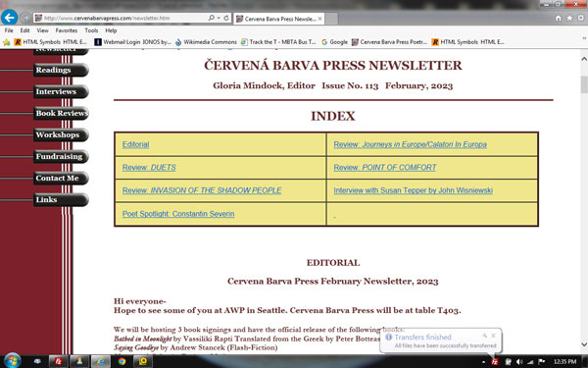Follow Interview with Susan Tepper link
588x368 pixels.
[x=414, y=190]
